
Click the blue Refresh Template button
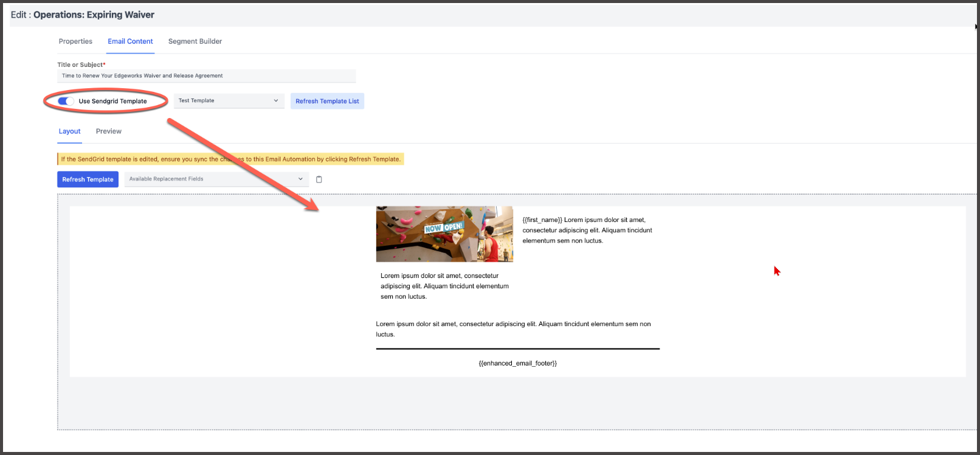(x=88, y=179)
